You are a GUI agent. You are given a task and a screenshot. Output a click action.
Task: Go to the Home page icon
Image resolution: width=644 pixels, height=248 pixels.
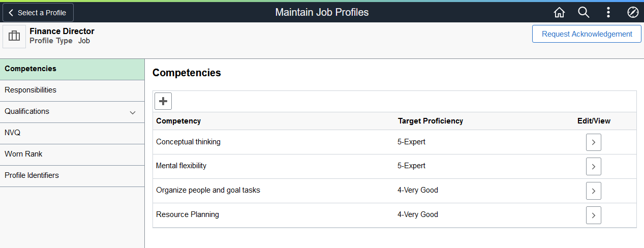click(x=559, y=12)
